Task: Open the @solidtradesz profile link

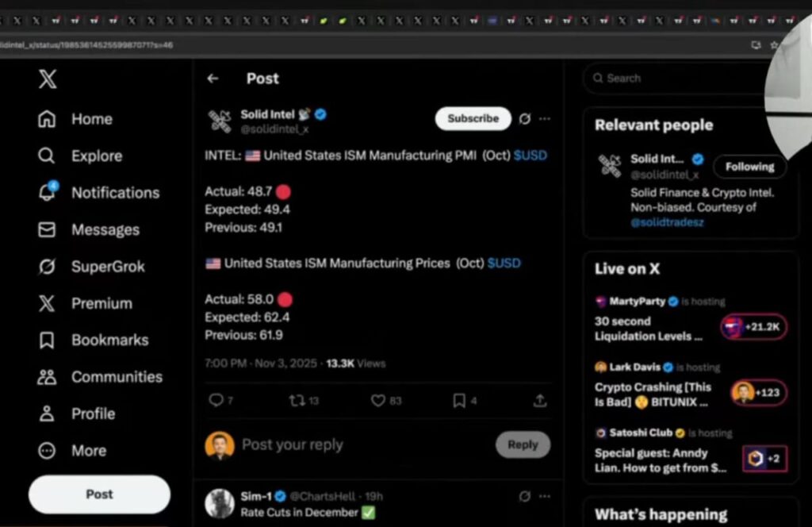Action: tap(667, 222)
